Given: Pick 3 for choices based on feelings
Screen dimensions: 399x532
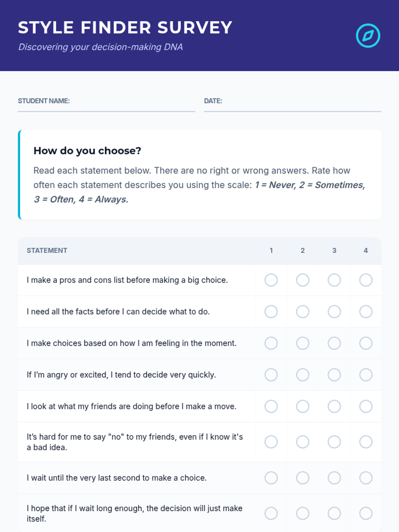Looking at the screenshot, I should [x=334, y=343].
